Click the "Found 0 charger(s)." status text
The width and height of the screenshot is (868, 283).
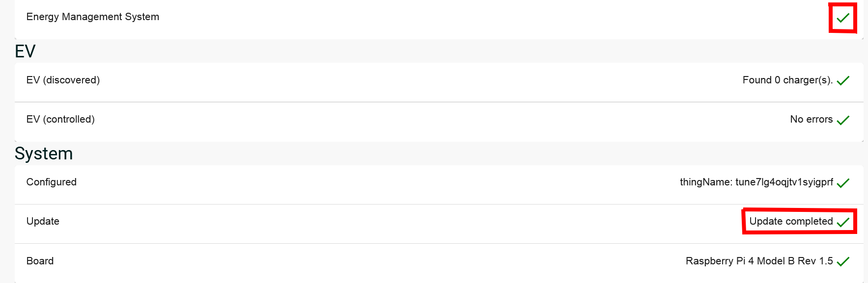point(787,80)
